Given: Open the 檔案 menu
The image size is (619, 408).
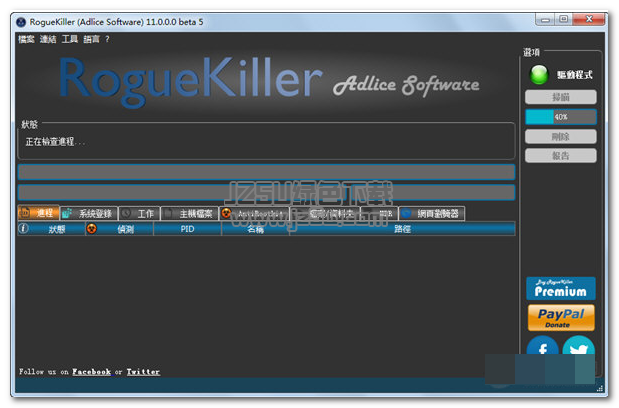Looking at the screenshot, I should click(x=26, y=39).
